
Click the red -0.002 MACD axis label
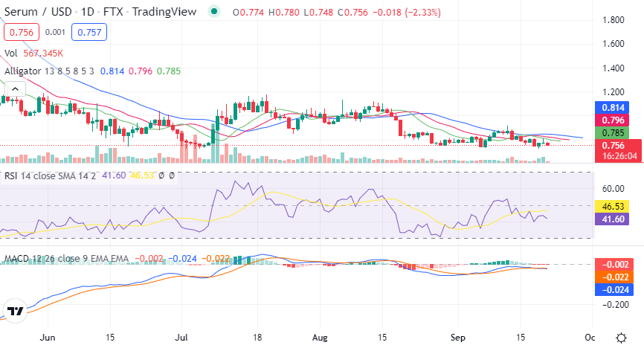click(x=614, y=265)
